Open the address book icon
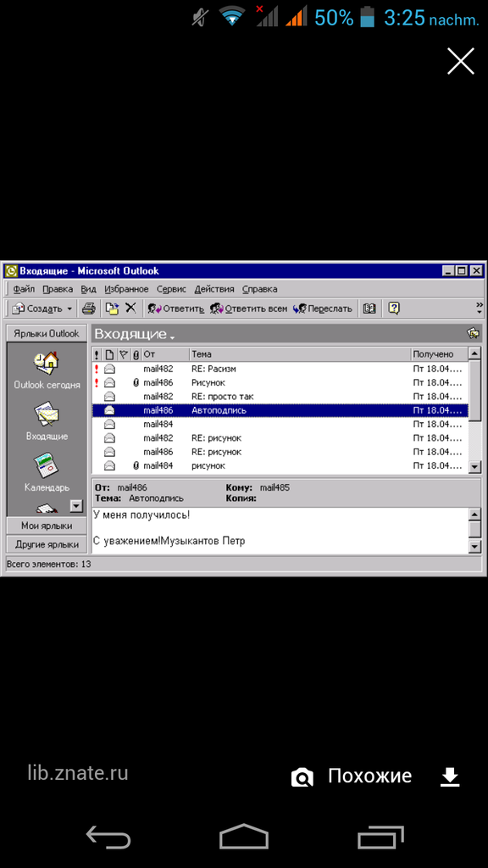 coord(369,309)
